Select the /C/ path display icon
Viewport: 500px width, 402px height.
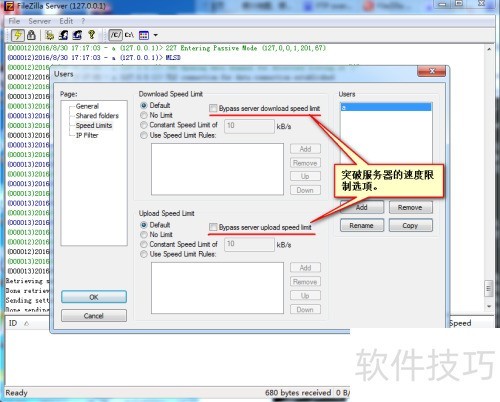116,35
